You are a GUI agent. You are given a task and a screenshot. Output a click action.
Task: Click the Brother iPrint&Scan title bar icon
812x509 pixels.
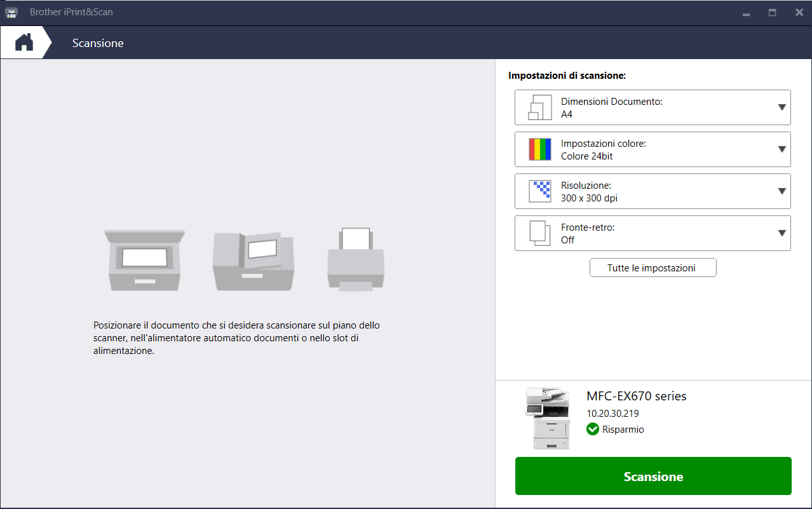(x=12, y=12)
